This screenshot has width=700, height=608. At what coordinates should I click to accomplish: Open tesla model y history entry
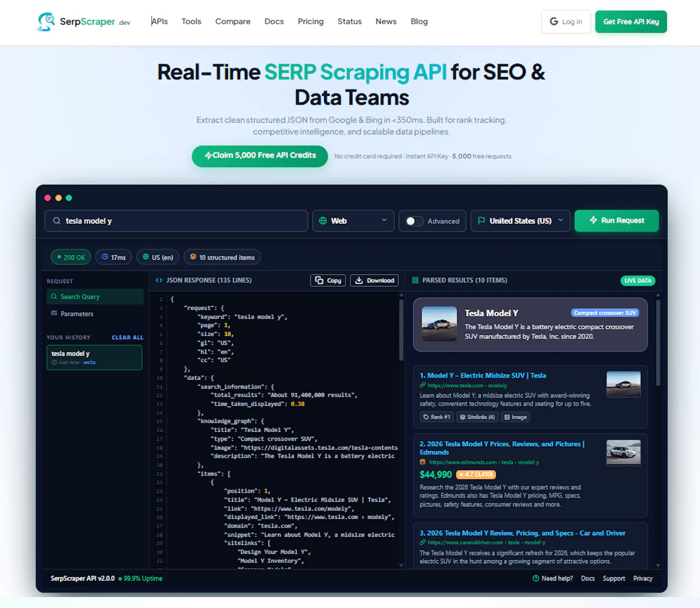(94, 357)
